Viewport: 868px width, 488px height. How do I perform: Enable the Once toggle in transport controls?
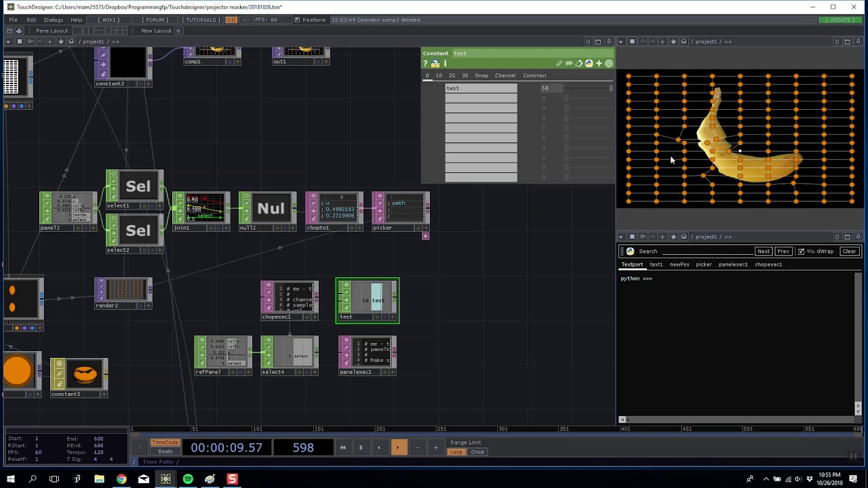click(477, 451)
